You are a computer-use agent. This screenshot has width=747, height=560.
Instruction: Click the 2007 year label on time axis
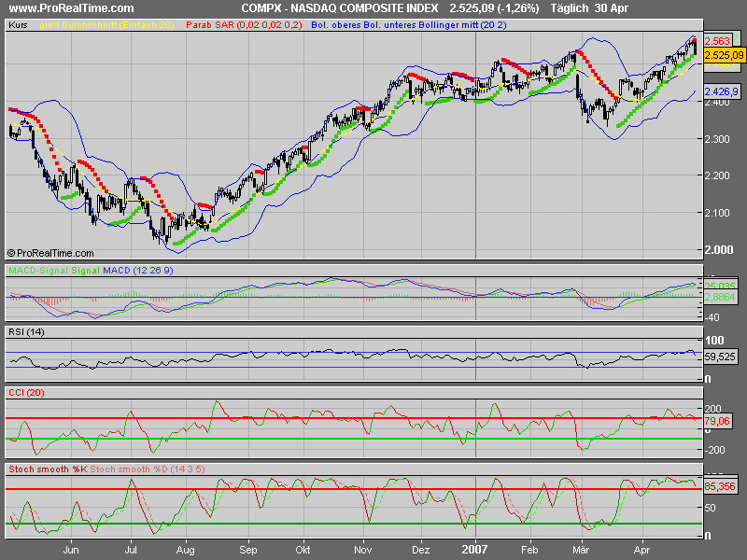[x=474, y=550]
